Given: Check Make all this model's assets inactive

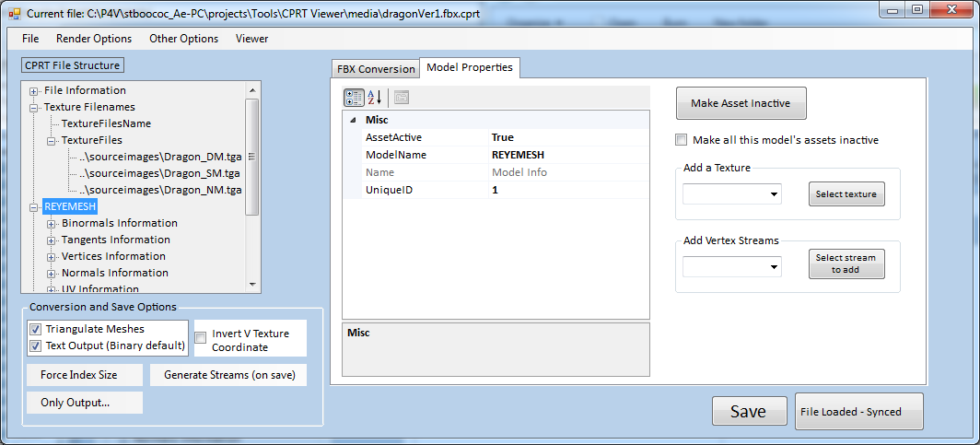Looking at the screenshot, I should (682, 140).
